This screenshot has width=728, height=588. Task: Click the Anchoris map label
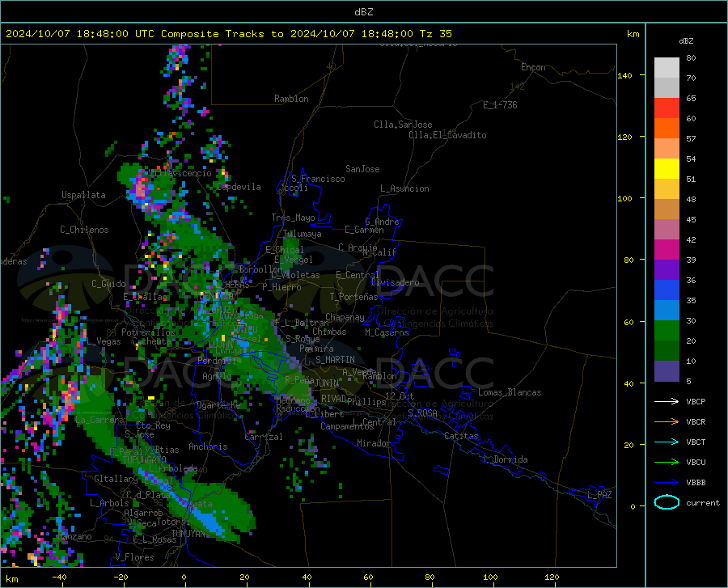click(208, 446)
